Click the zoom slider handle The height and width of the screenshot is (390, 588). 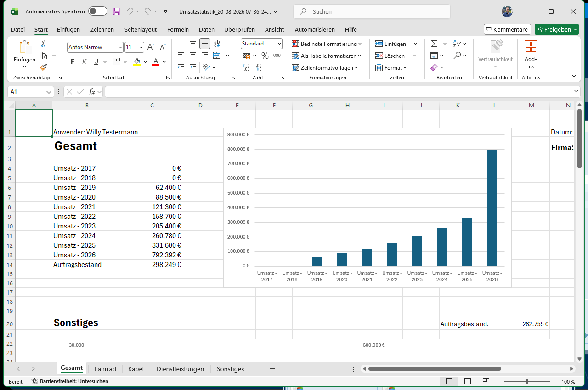(527, 381)
